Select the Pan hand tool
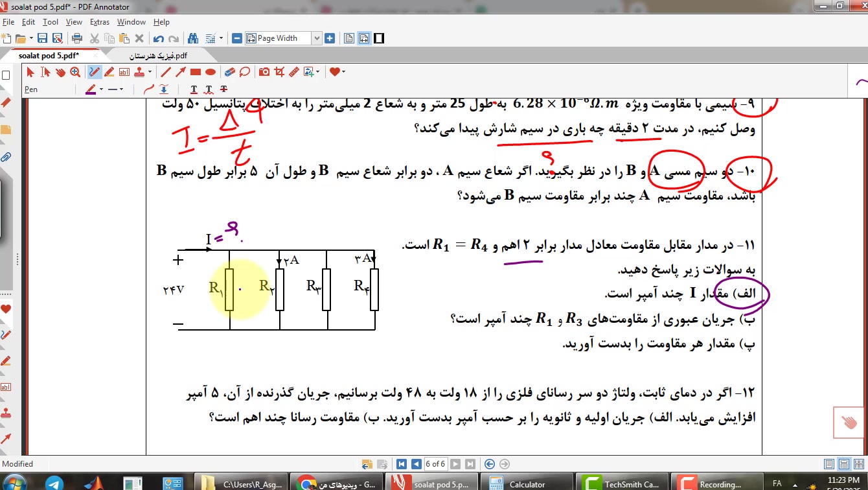This screenshot has height=490, width=868. 60,72
